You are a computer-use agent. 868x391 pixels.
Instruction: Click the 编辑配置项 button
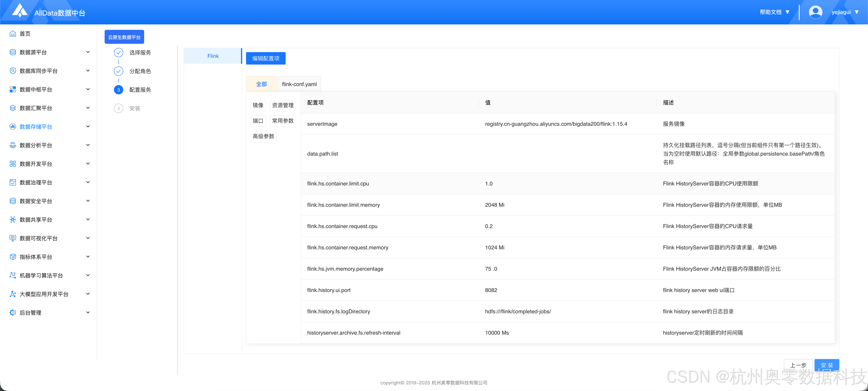point(265,58)
